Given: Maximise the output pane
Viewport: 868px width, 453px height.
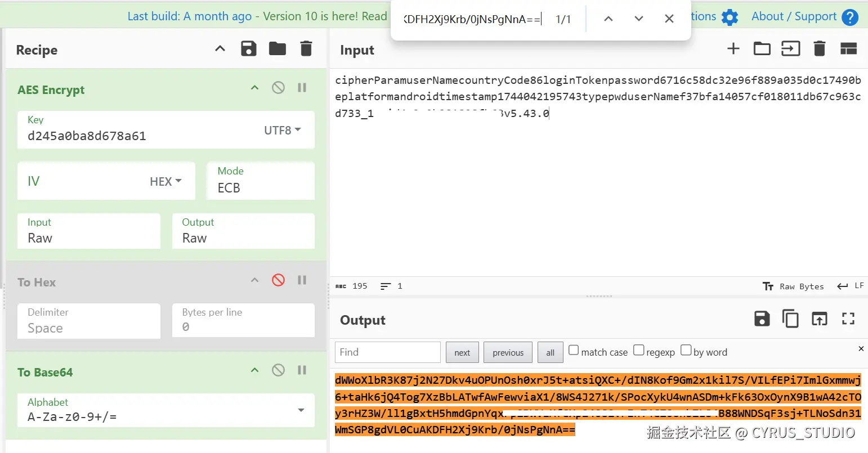Looking at the screenshot, I should 848,319.
